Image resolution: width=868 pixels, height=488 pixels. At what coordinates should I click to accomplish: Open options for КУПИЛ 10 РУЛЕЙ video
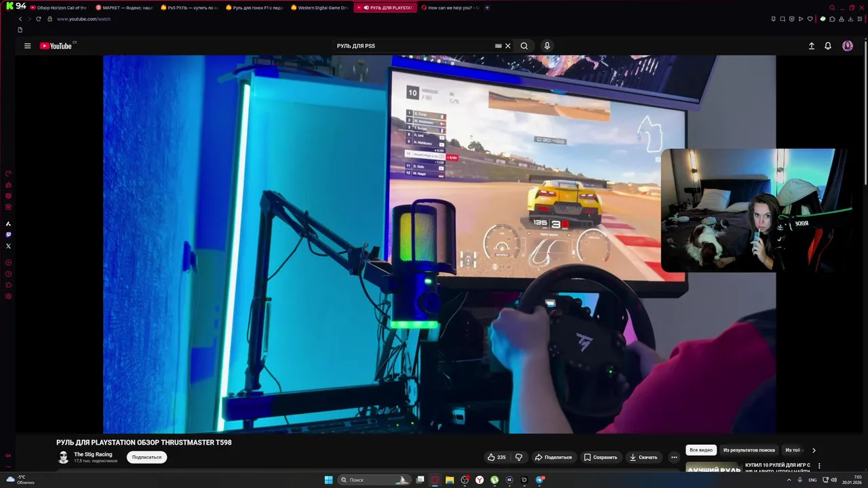[x=819, y=466]
